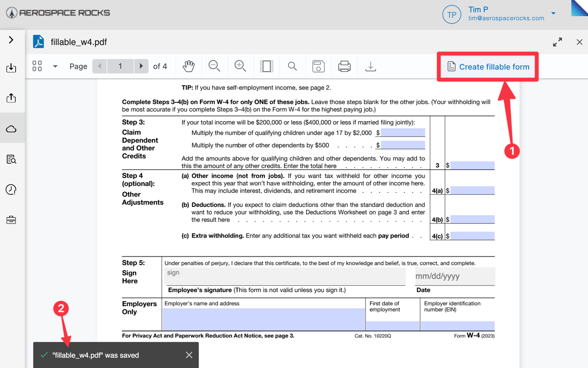Print the document
Screen dimensions: 588x368
coord(345,66)
